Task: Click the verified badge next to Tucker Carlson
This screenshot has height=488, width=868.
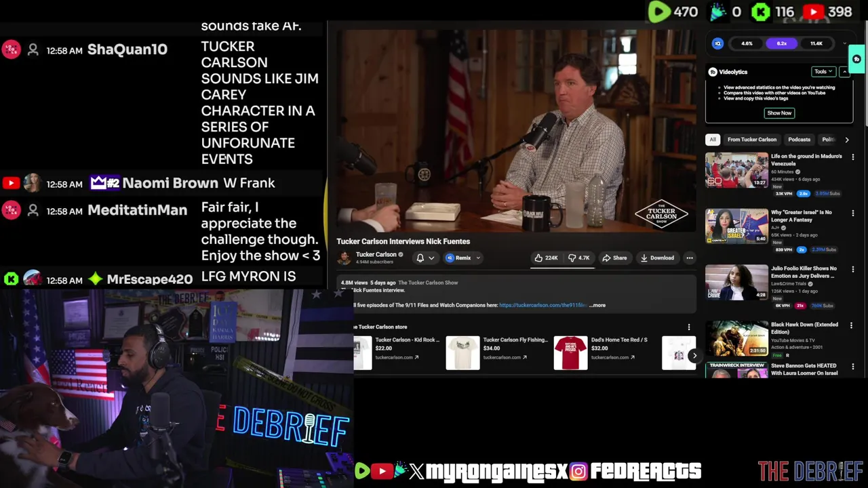Action: 401,255
